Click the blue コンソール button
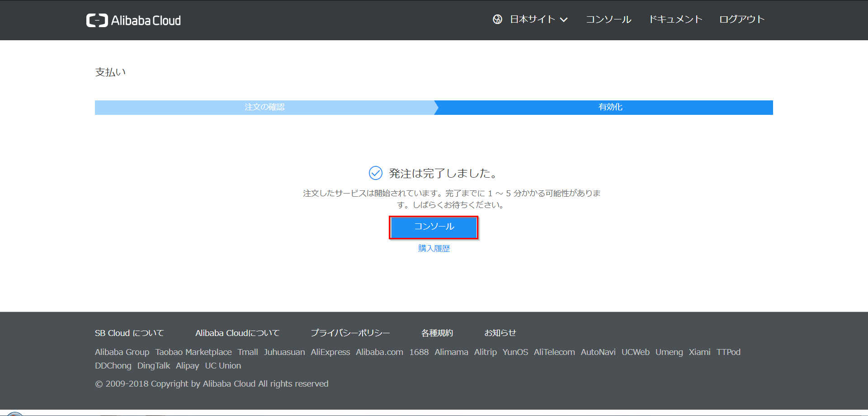Image resolution: width=868 pixels, height=416 pixels. [x=434, y=227]
